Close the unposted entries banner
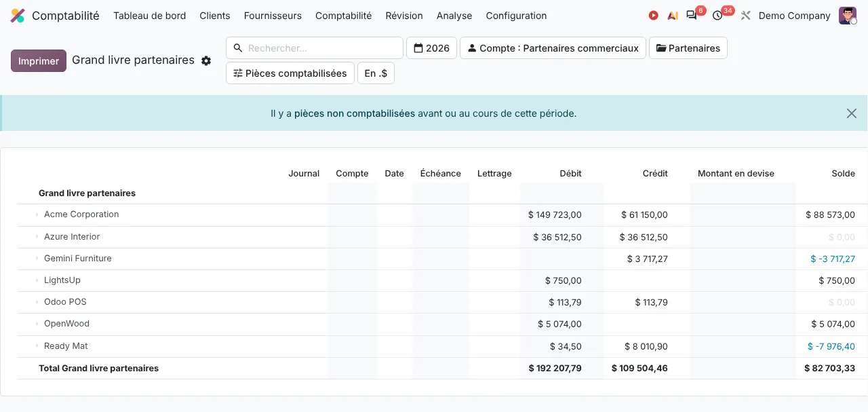This screenshot has height=412, width=868. tap(852, 113)
